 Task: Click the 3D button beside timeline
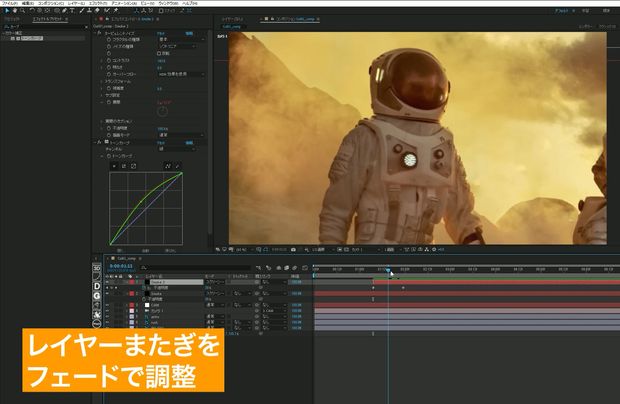click(97, 268)
